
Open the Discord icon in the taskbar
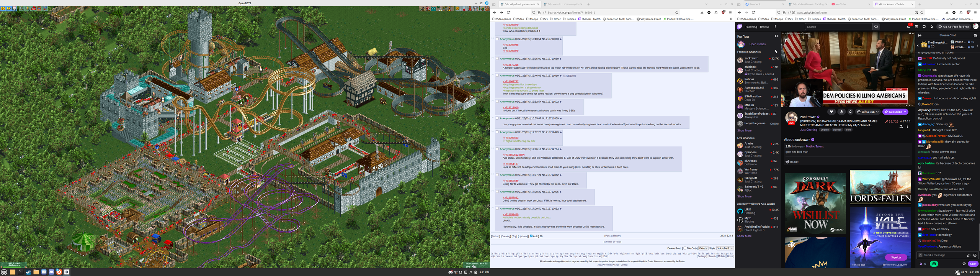point(51,272)
